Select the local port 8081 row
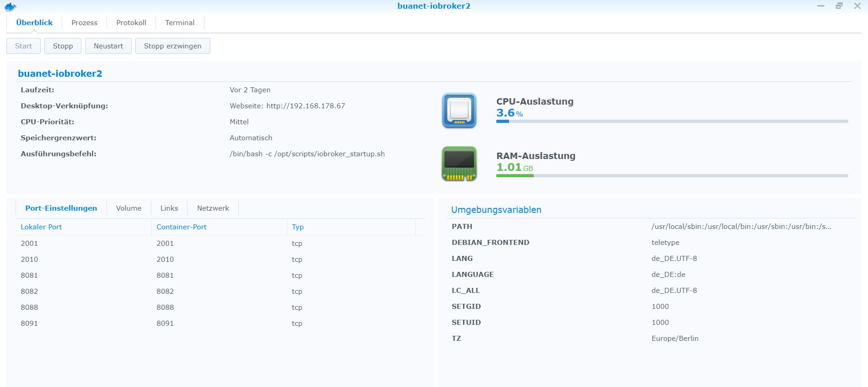The image size is (868, 387). pyautogui.click(x=220, y=275)
